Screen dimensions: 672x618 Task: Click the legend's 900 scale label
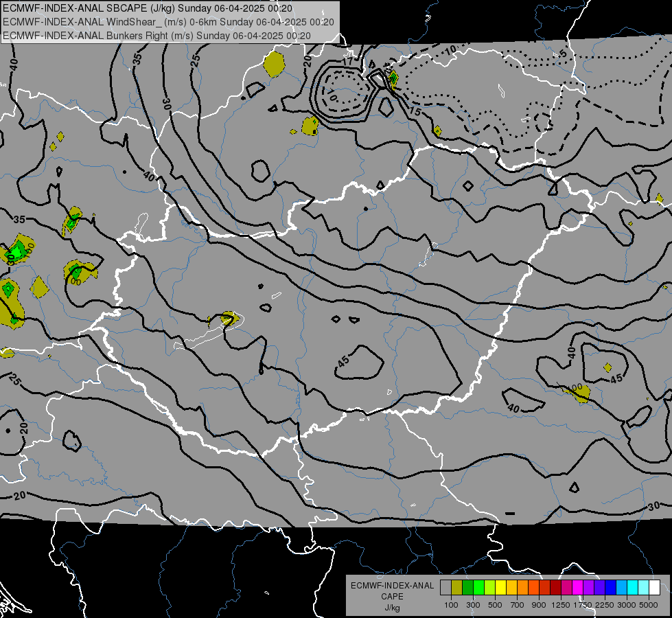[539, 605]
